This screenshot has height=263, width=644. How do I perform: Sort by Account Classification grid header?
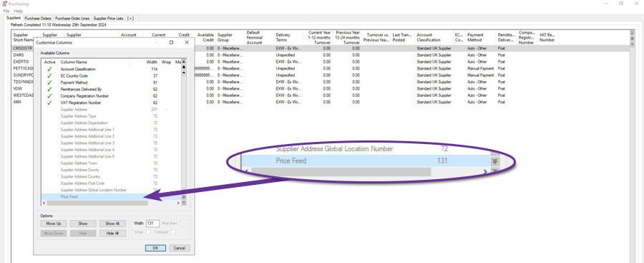(434, 37)
